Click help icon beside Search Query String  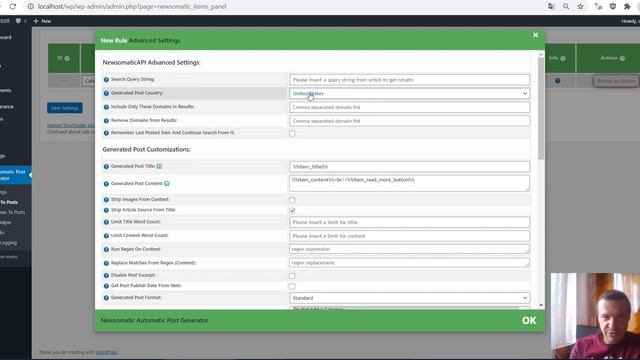(106, 80)
